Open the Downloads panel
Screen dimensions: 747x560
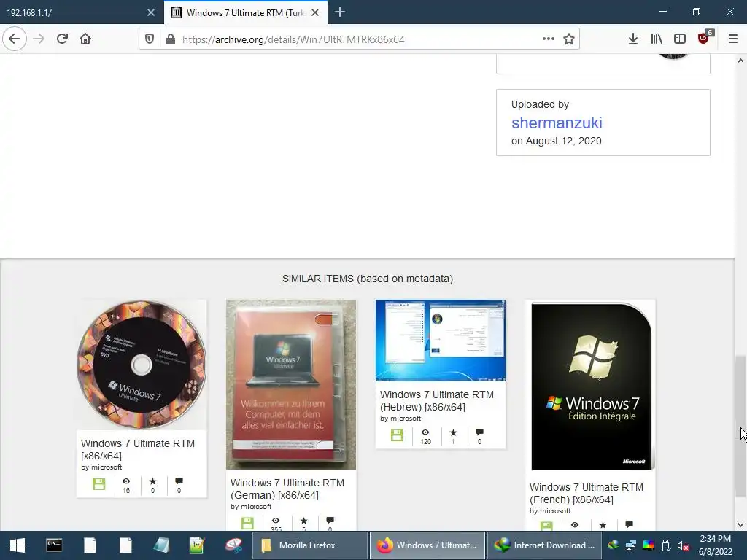[632, 39]
